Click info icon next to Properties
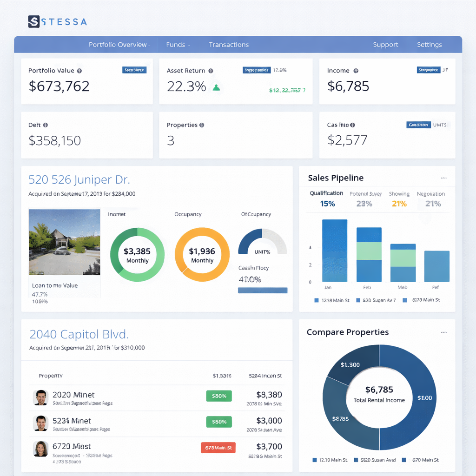Screen dimensions: 476x476 (202, 125)
